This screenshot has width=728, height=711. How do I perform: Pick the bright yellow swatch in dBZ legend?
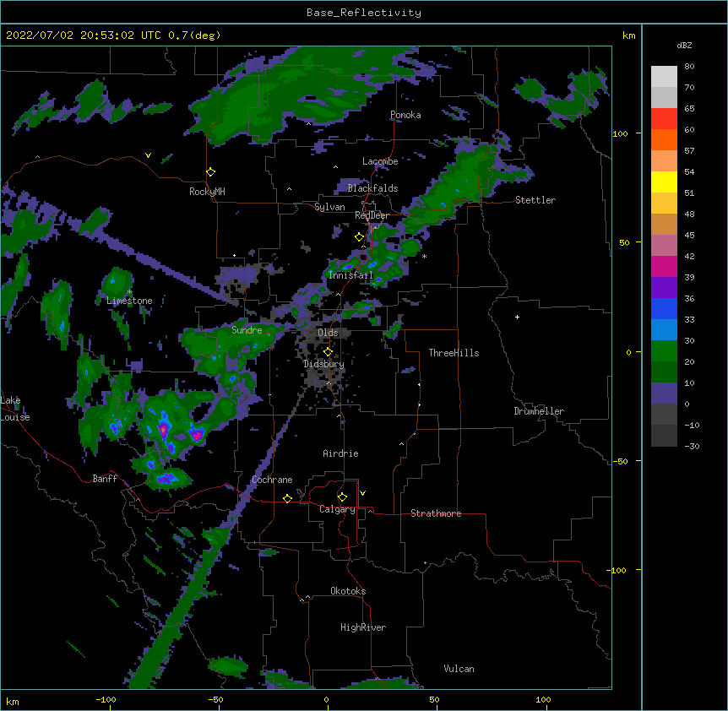pyautogui.click(x=664, y=182)
